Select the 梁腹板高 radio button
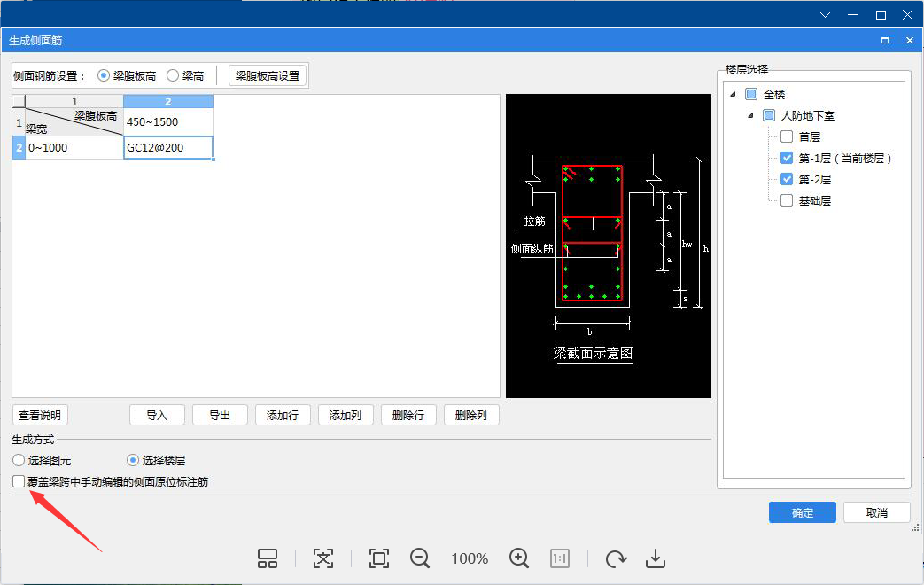 [x=104, y=75]
